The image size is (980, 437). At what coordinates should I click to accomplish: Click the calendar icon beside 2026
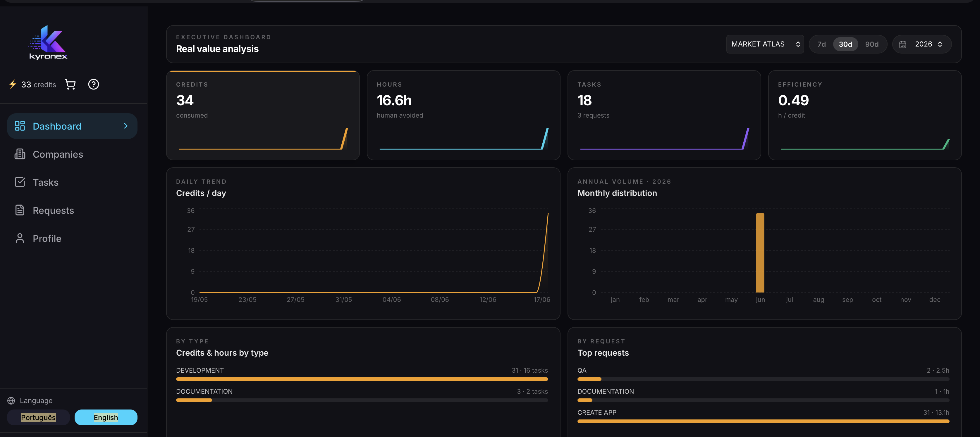902,44
